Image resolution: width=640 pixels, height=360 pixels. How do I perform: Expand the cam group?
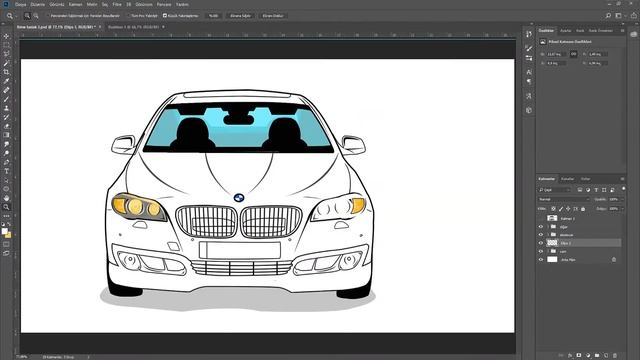[548, 251]
